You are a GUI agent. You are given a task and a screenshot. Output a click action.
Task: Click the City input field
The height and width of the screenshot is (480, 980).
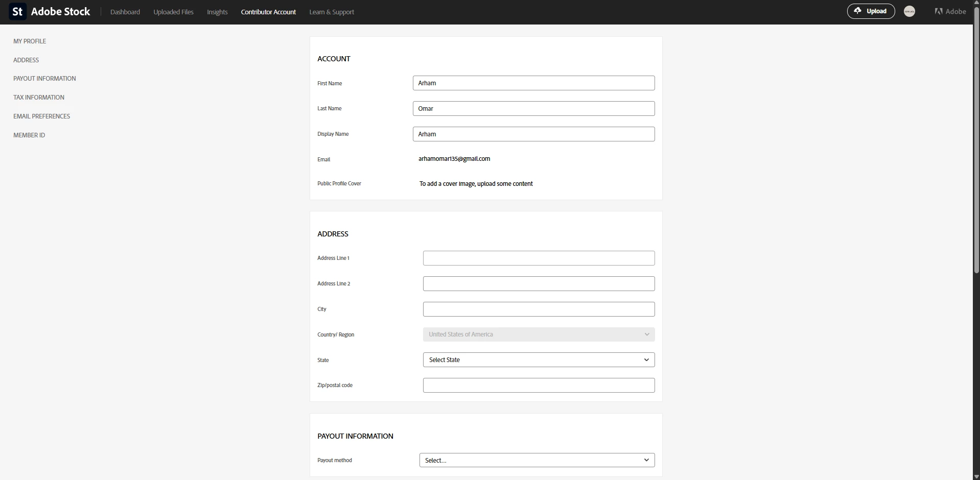tap(539, 309)
